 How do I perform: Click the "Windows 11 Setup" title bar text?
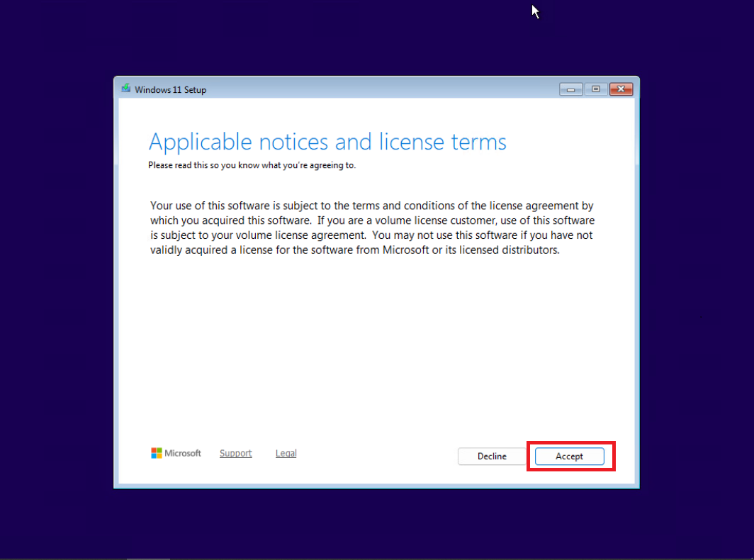[170, 90]
